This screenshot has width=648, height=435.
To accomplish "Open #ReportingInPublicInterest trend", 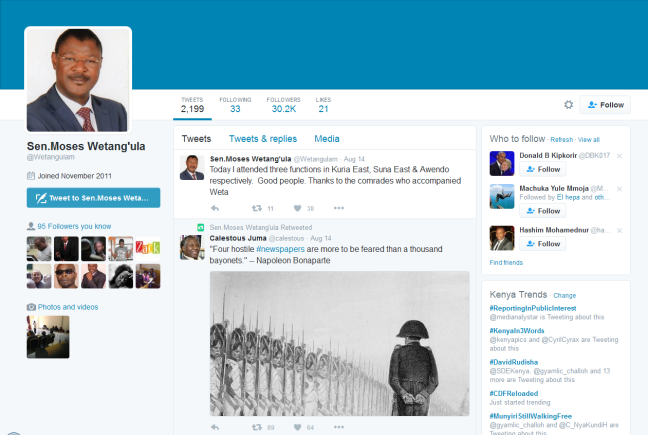I will (x=533, y=308).
